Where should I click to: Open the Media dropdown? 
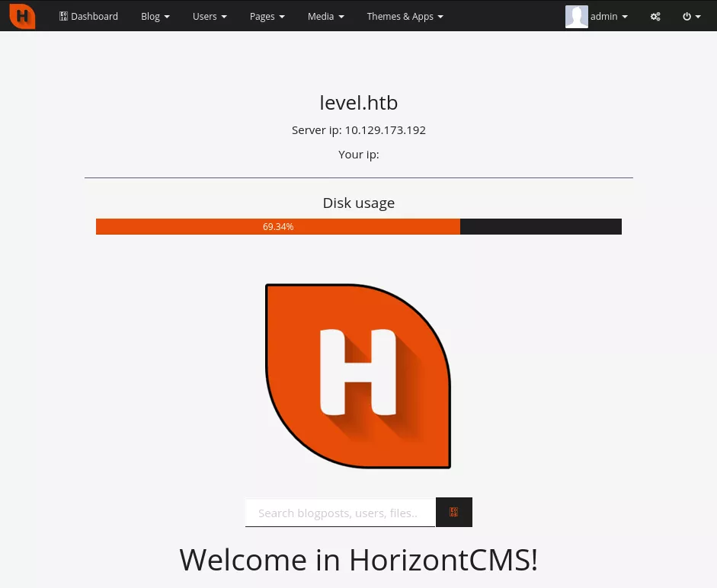tap(325, 16)
